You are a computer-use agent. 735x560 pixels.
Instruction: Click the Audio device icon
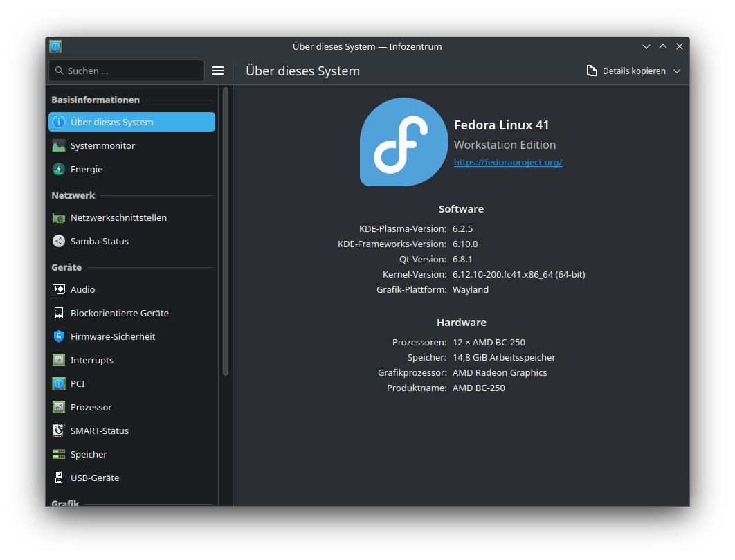coord(59,290)
